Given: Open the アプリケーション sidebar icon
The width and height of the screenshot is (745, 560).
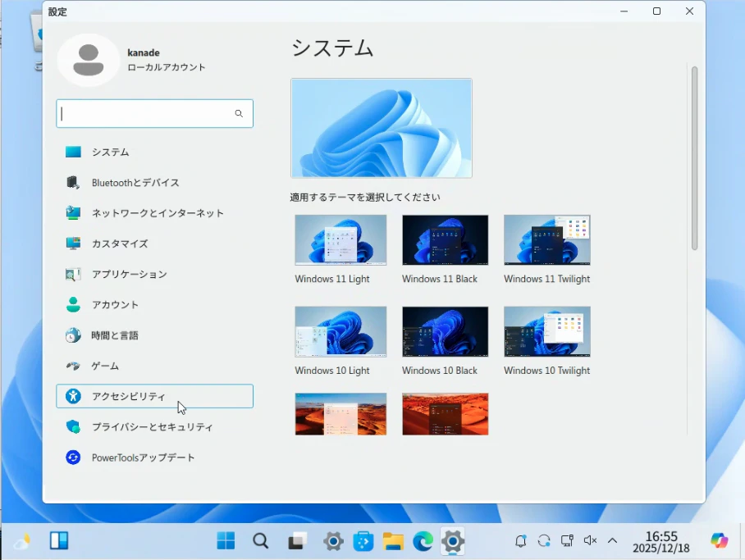Looking at the screenshot, I should click(x=73, y=274).
